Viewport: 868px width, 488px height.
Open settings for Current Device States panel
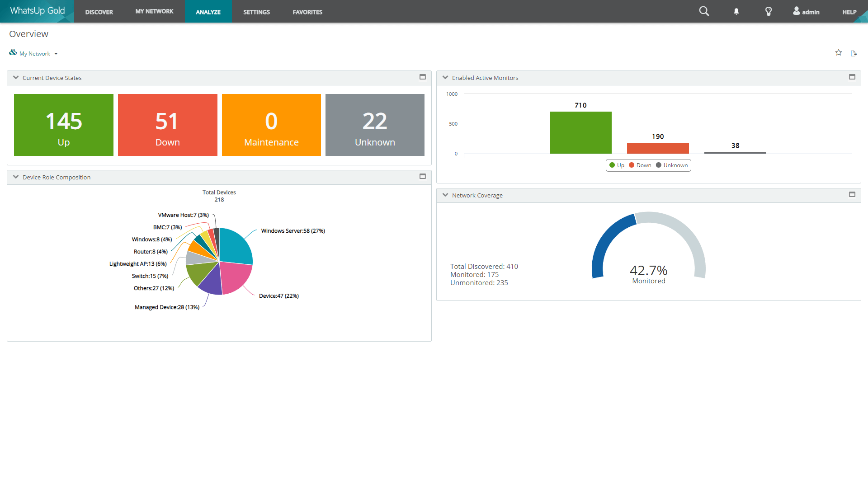[423, 77]
